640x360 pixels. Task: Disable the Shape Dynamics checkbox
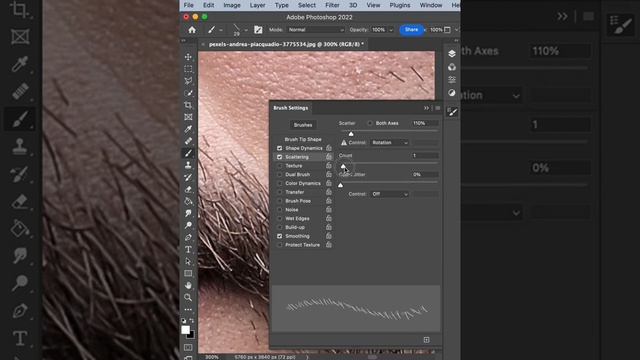point(280,148)
